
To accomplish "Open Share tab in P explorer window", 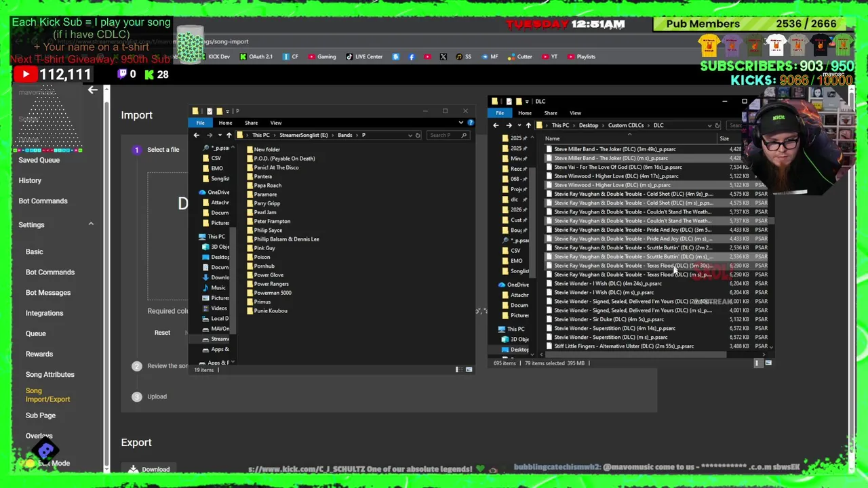I will (251, 123).
